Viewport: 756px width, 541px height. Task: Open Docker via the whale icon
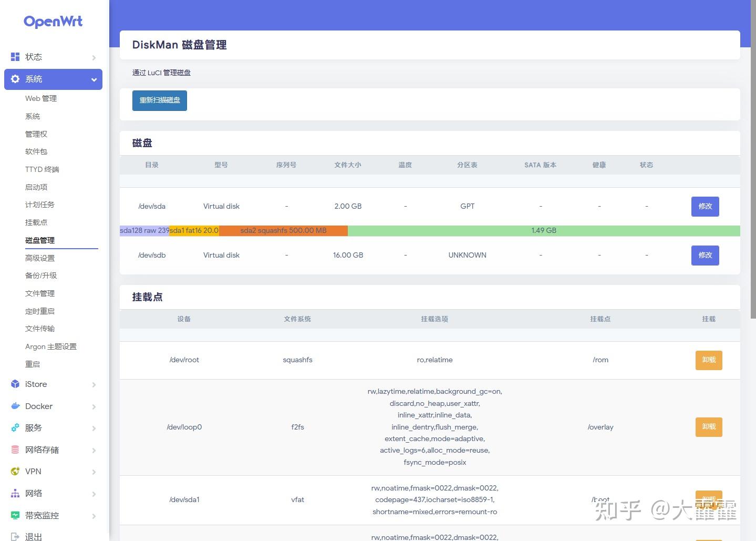[x=15, y=406]
